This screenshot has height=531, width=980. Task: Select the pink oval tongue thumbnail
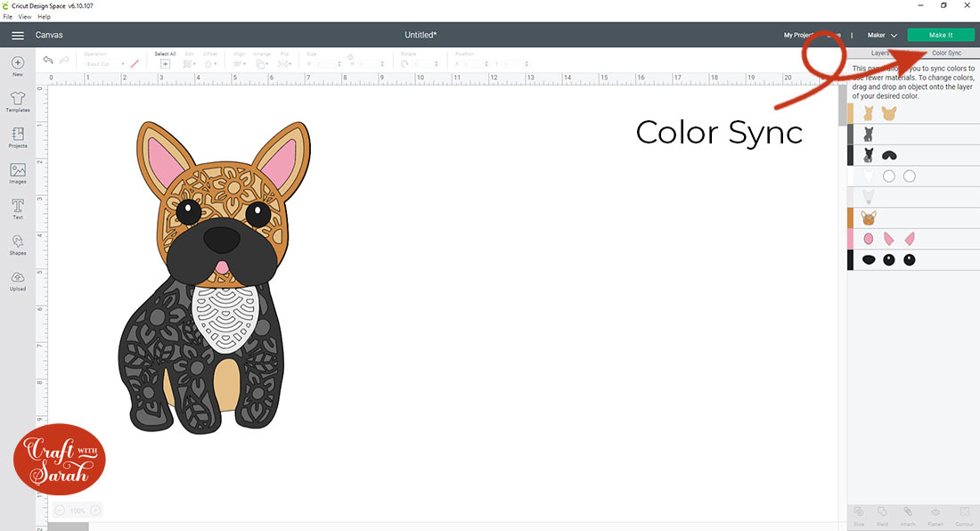point(868,239)
